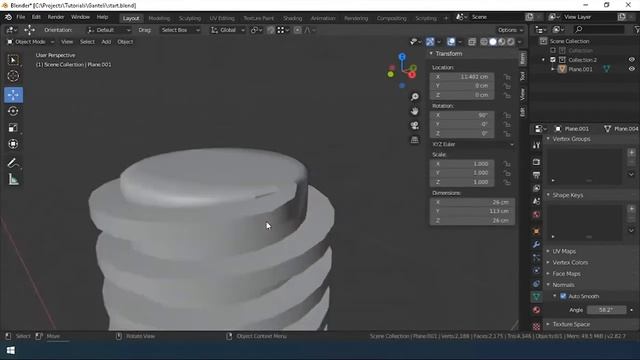
Task: Enable the greyed-out Collection checkbox in outliner
Action: pyautogui.click(x=553, y=50)
